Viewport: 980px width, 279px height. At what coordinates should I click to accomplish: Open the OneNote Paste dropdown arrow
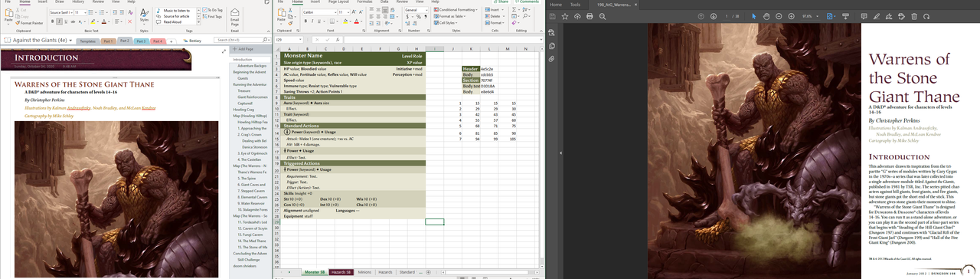click(x=8, y=25)
